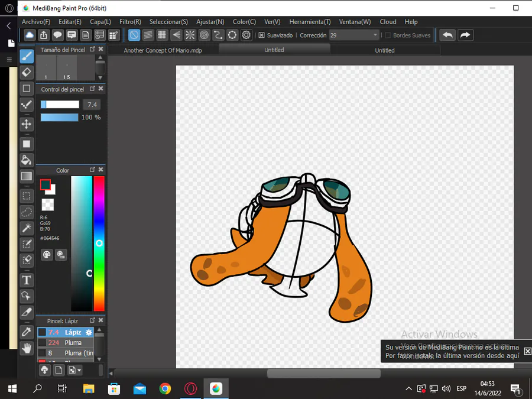The image size is (532, 399).
Task: Open the Archivo(F) menu
Action: (36, 22)
